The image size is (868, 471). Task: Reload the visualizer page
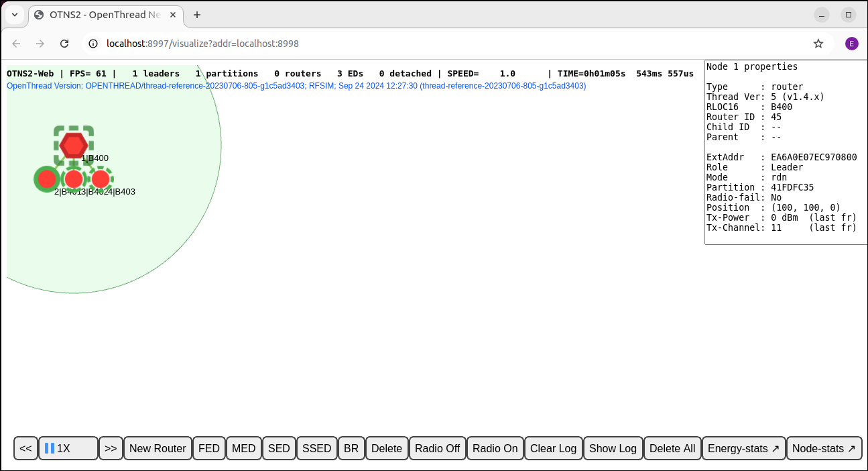click(64, 43)
